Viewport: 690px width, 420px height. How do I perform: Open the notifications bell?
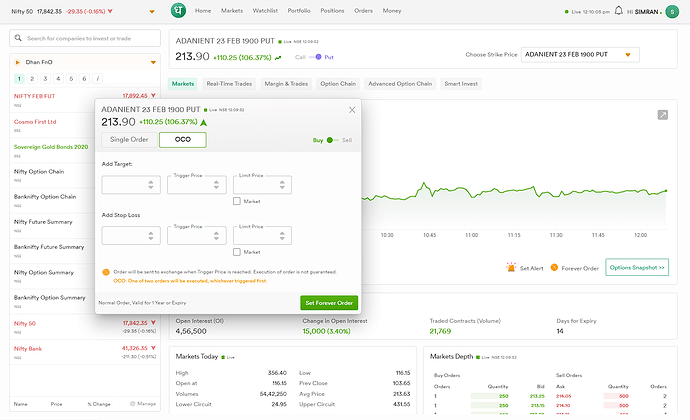point(618,11)
